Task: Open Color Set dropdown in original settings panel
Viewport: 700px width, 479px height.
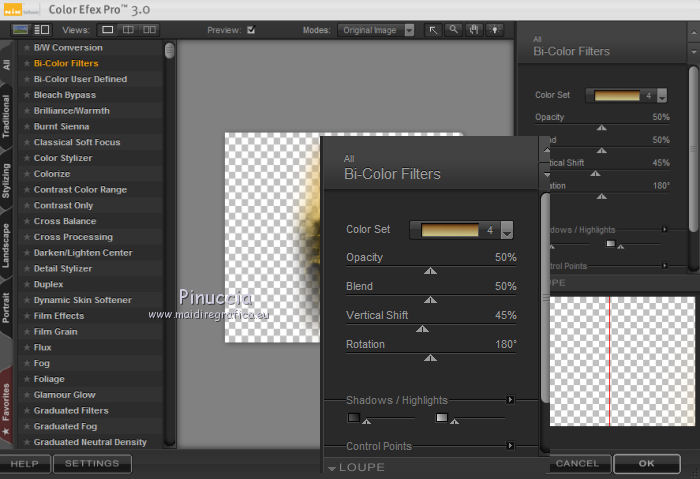Action: coord(662,95)
